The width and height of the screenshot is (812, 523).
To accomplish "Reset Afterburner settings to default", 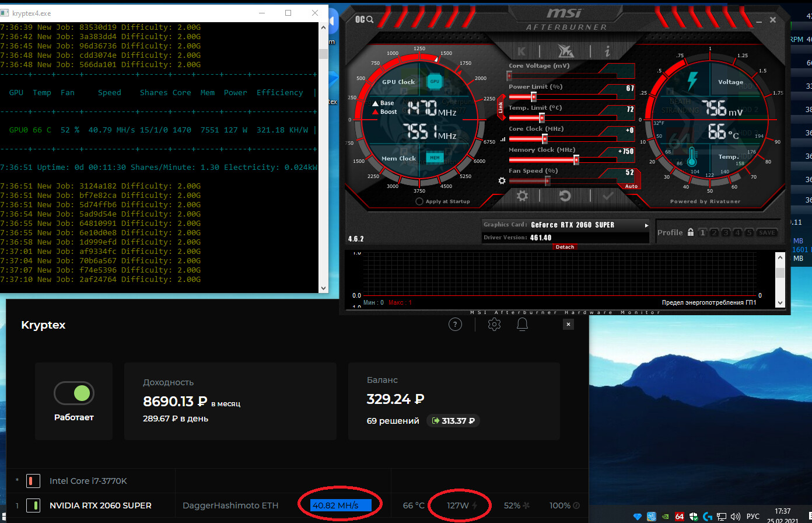I will click(565, 196).
